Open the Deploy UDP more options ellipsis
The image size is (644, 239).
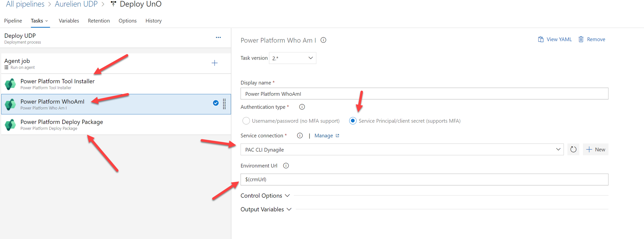pyautogui.click(x=218, y=38)
